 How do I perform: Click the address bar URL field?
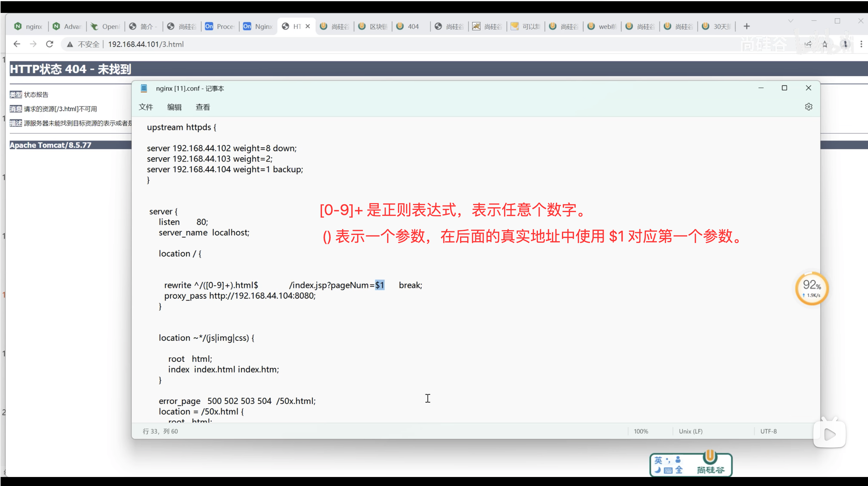coord(146,44)
